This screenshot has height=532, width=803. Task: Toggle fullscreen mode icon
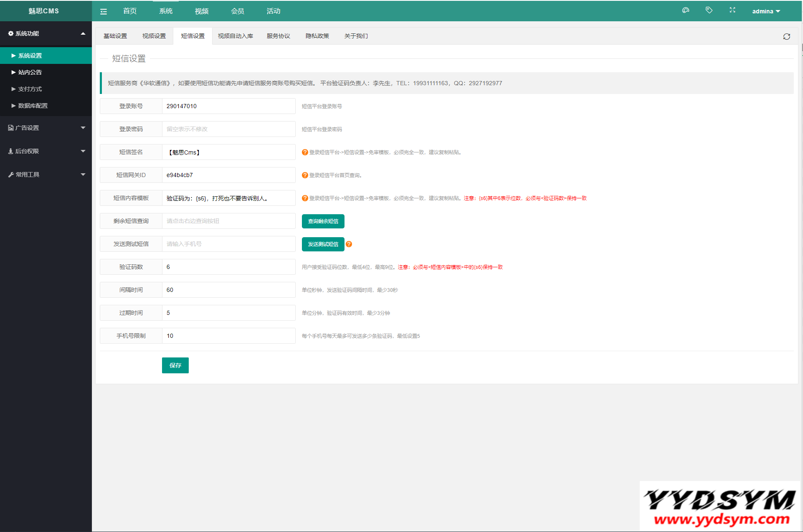click(732, 10)
